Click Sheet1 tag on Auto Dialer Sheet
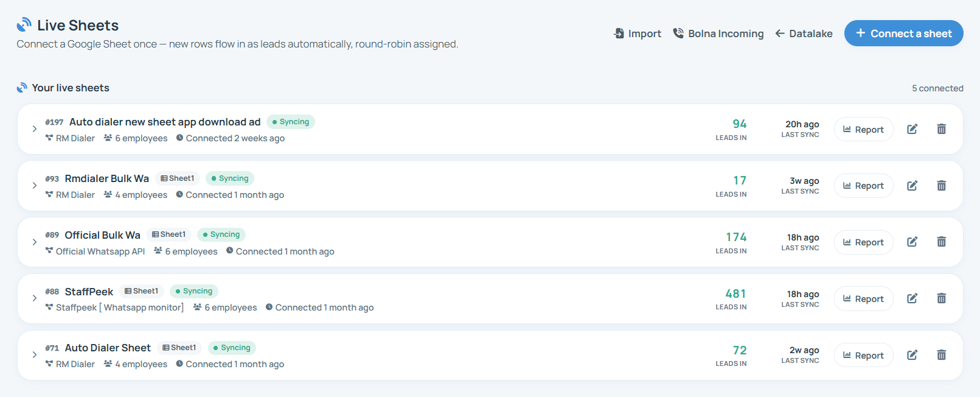 click(179, 348)
